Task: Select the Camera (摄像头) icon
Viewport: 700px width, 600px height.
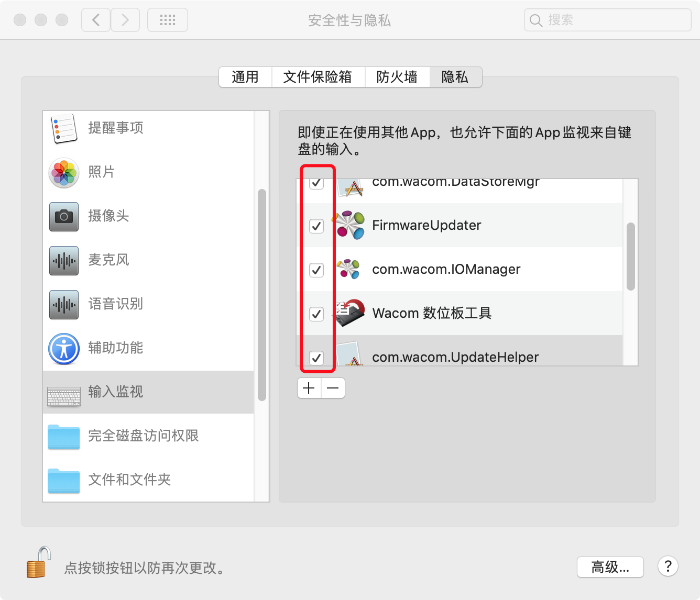Action: 64,216
